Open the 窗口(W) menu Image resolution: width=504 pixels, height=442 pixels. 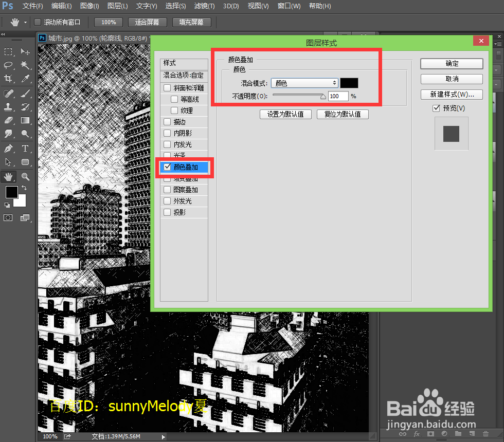289,6
